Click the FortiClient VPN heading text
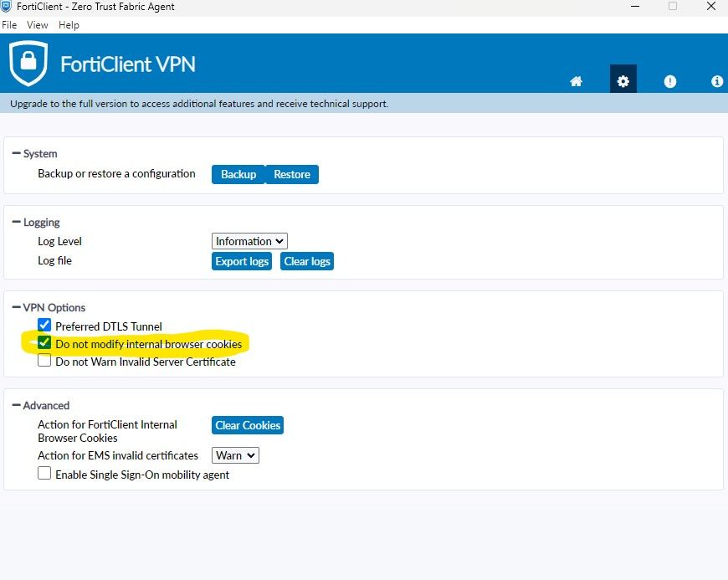Screen dimensions: 728x580 (x=128, y=64)
